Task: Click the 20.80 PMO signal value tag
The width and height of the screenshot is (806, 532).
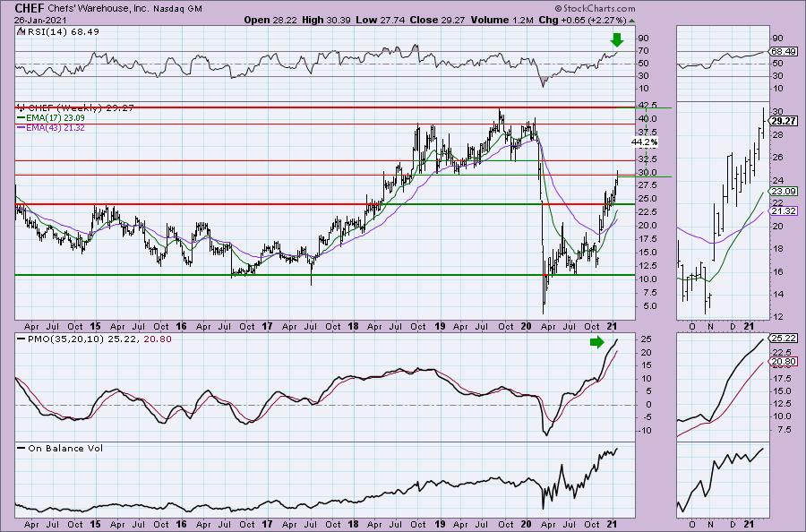Action: pyautogui.click(x=784, y=362)
